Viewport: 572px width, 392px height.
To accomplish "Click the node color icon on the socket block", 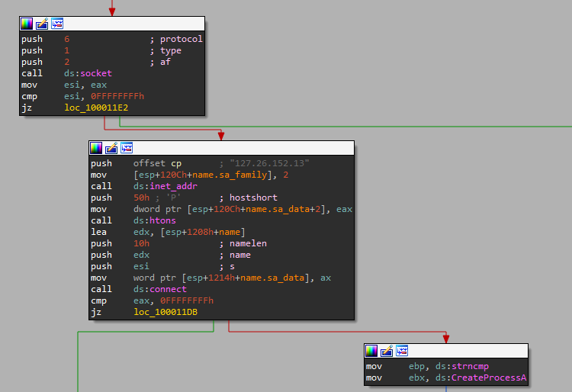I will (27, 24).
